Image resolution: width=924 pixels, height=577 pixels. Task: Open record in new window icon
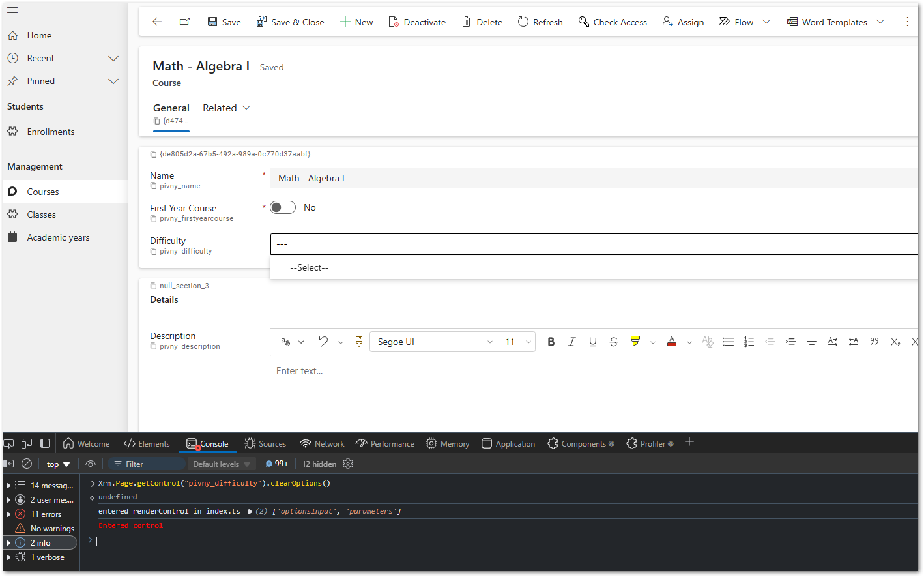185,22
